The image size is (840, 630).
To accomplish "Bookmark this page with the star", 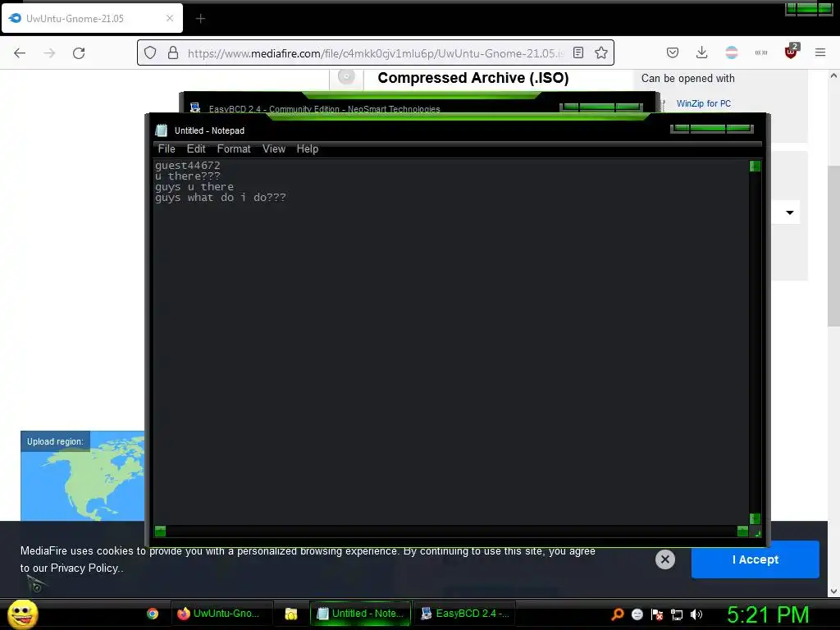I will (601, 52).
